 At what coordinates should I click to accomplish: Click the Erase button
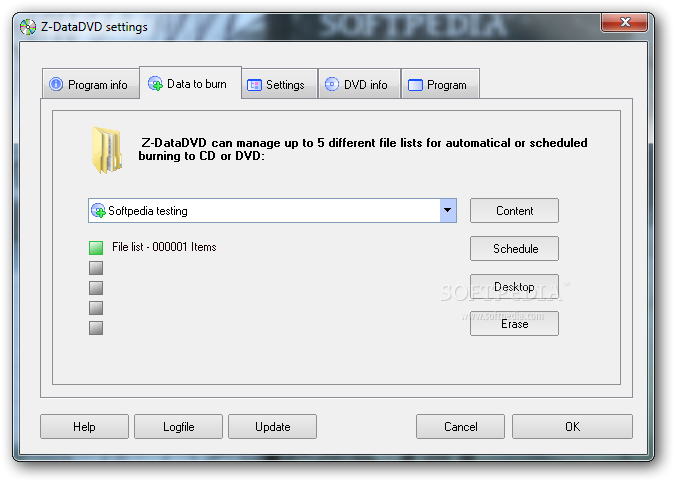coord(514,324)
